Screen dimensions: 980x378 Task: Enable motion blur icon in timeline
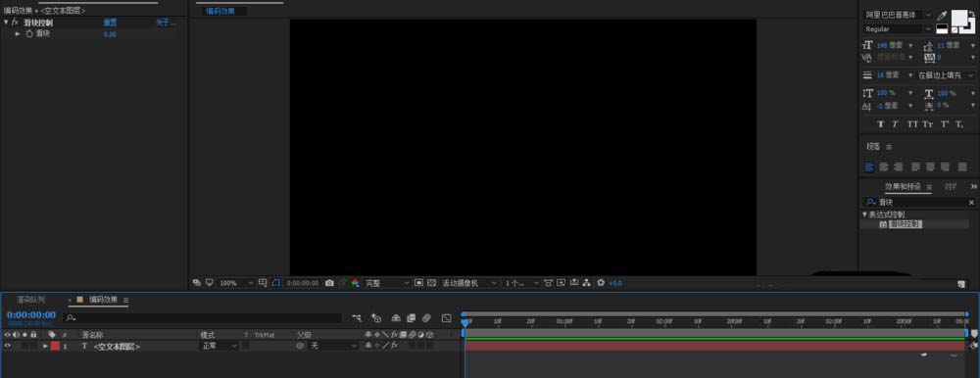pos(426,318)
